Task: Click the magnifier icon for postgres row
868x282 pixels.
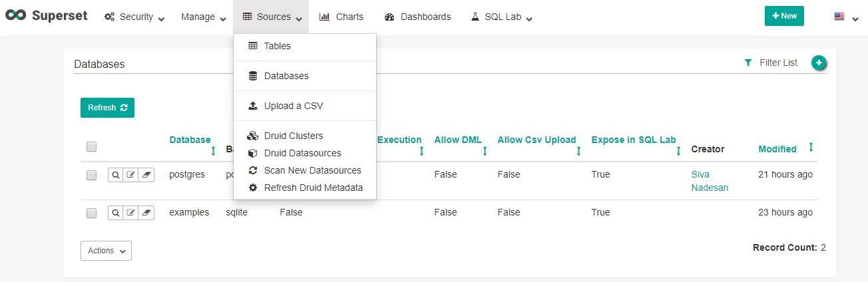Action: click(x=115, y=175)
